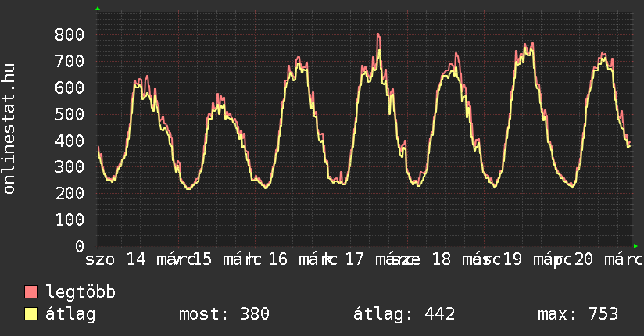Click the red legtöbb legend swatch
The width and height of the screenshot is (644, 336).
point(31,292)
